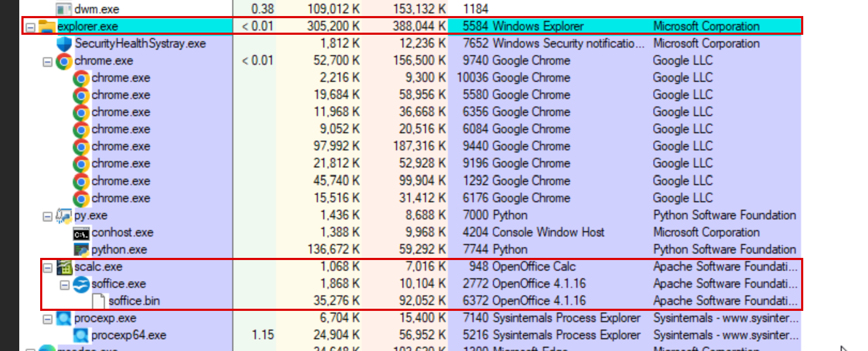Select the soffice.bin process
The height and width of the screenshot is (351, 868).
[x=134, y=301]
